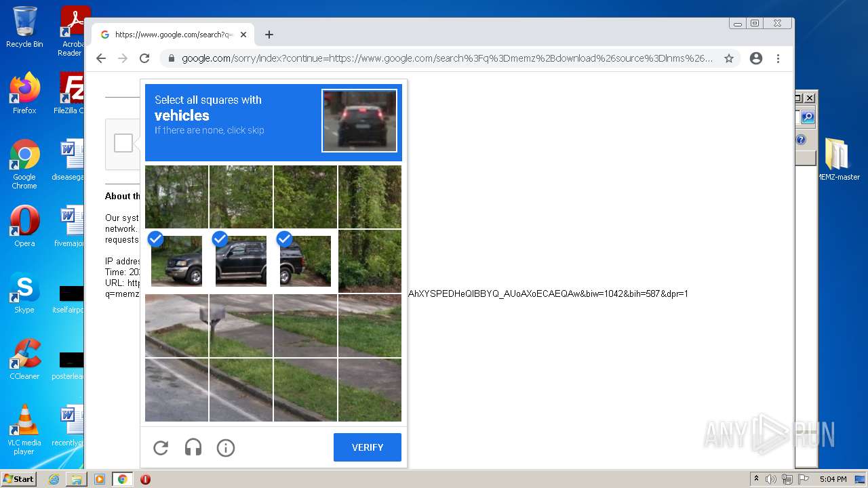Open the recently Word document
868x488 pixels.
tap(68, 426)
